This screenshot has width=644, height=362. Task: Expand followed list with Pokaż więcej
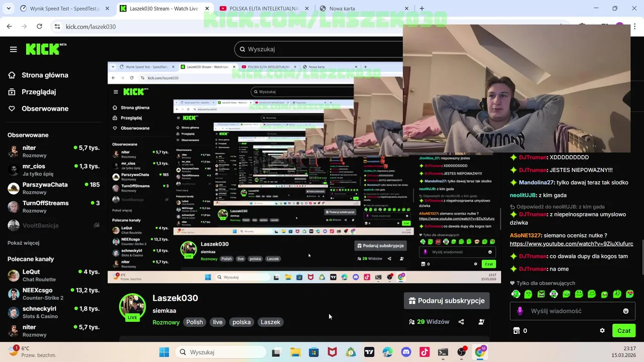click(23, 243)
